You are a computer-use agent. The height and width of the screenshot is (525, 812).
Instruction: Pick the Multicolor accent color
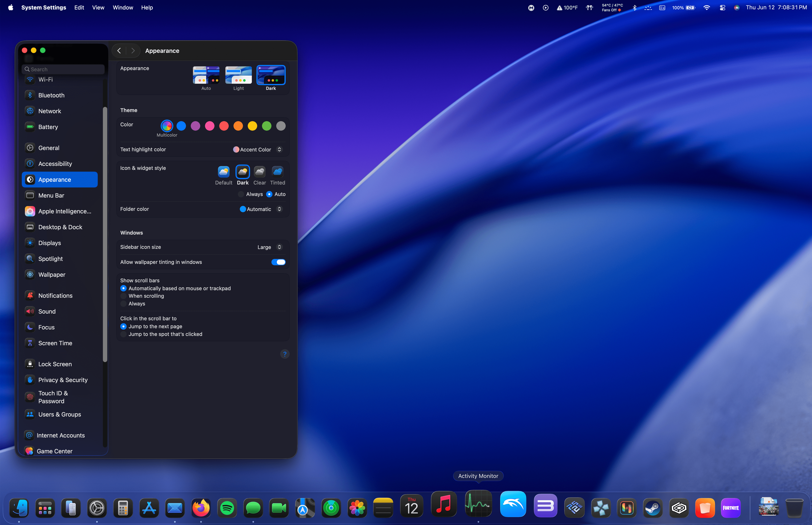coord(167,126)
